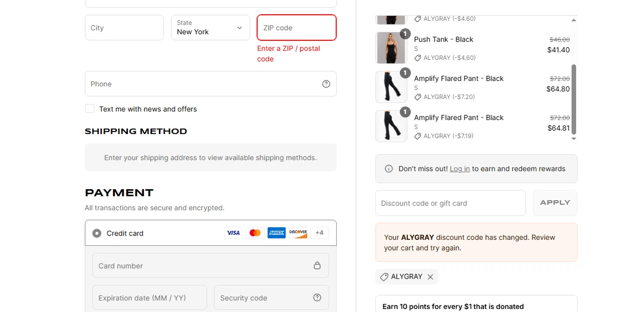The width and height of the screenshot is (644, 312).
Task: Click order summary scroll up arrow
Action: click(574, 20)
